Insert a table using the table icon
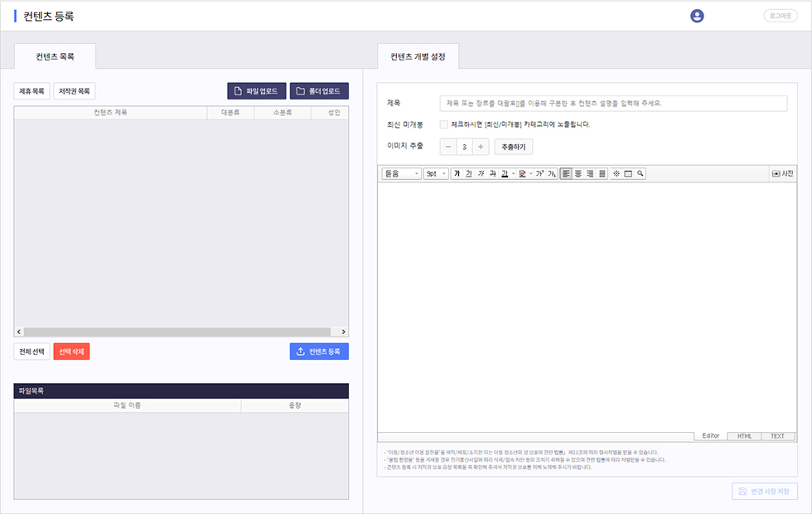 (x=628, y=174)
